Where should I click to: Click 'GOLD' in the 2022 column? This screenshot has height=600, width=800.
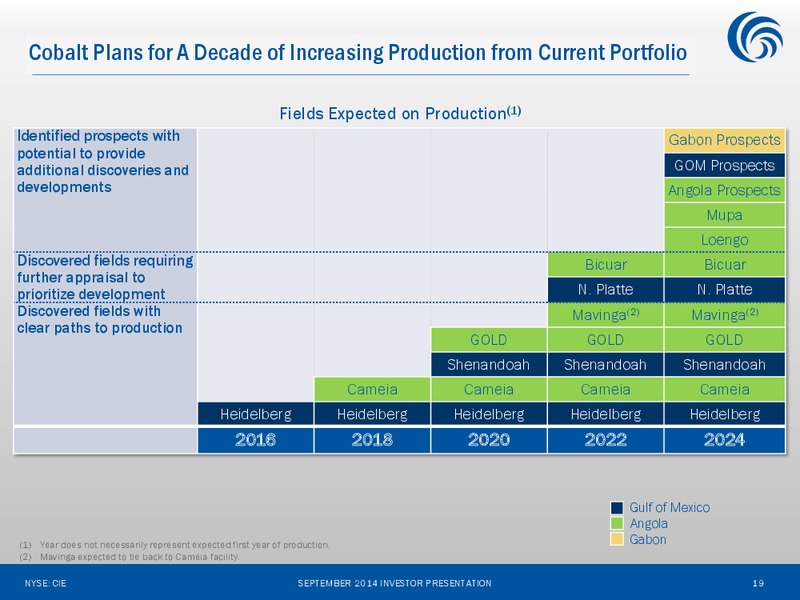pyautogui.click(x=606, y=340)
